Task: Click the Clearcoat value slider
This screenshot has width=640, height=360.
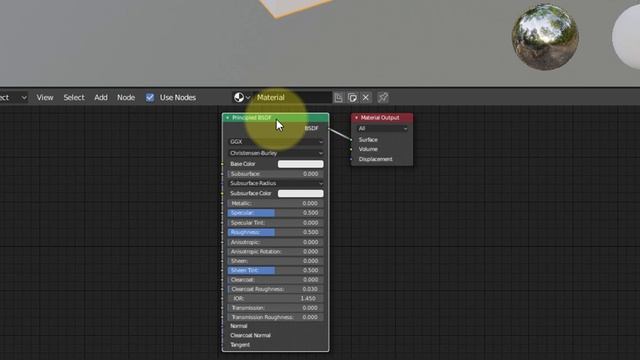Action: coord(276,280)
